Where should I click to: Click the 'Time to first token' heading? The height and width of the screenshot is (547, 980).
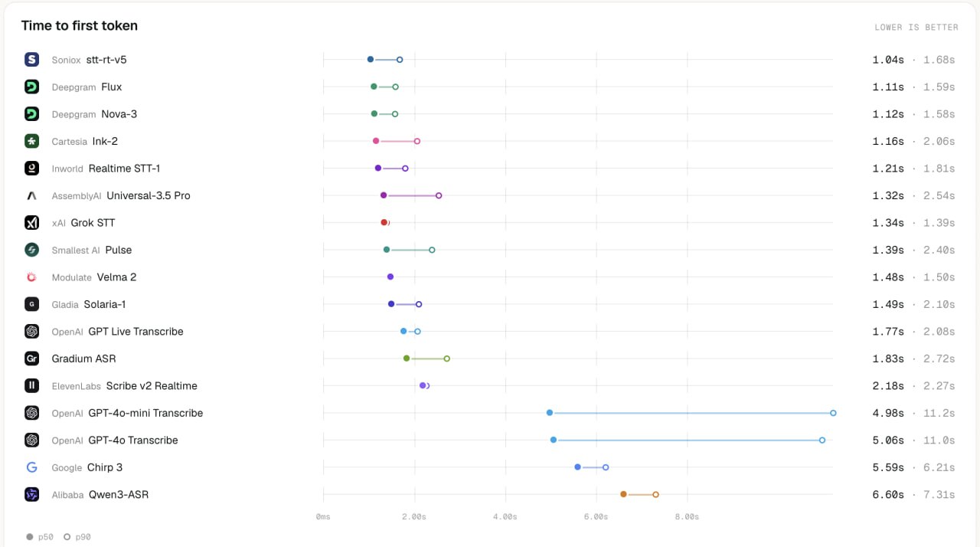tap(80, 26)
